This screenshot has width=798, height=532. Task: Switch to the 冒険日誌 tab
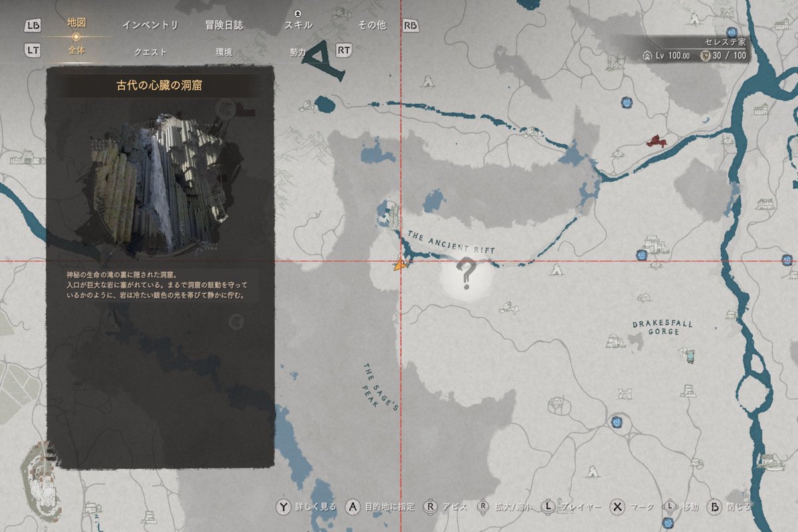click(x=224, y=25)
